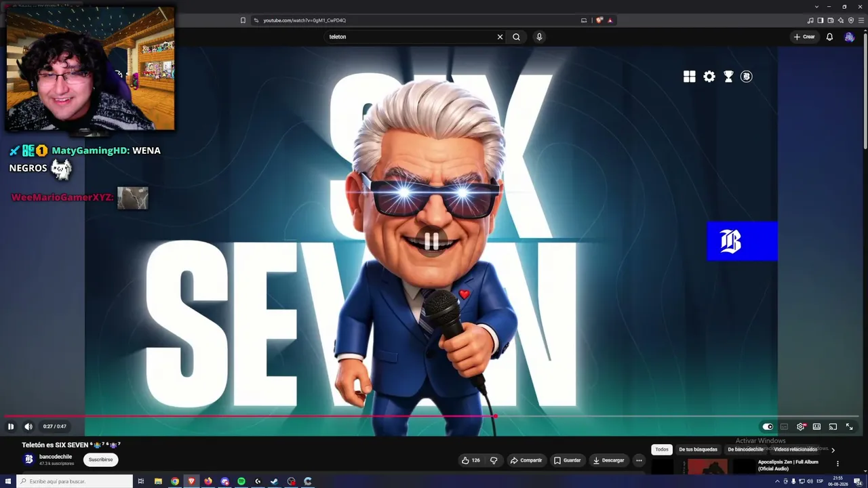
Task: Open the three-dot more actions menu
Action: point(639,460)
